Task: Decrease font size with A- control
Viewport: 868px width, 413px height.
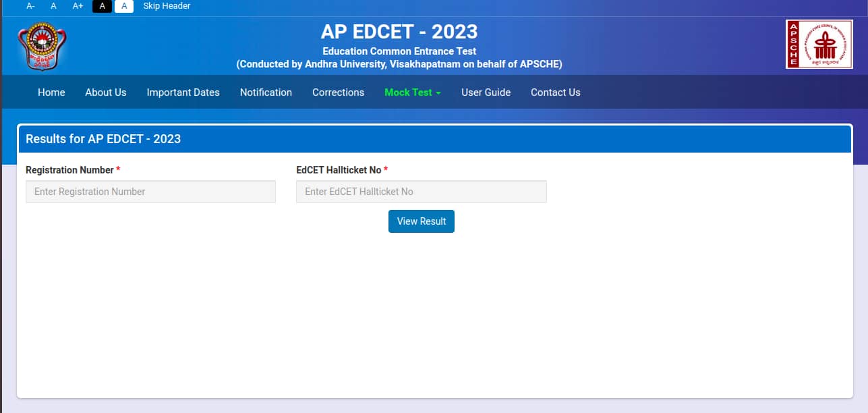Action: 30,6
